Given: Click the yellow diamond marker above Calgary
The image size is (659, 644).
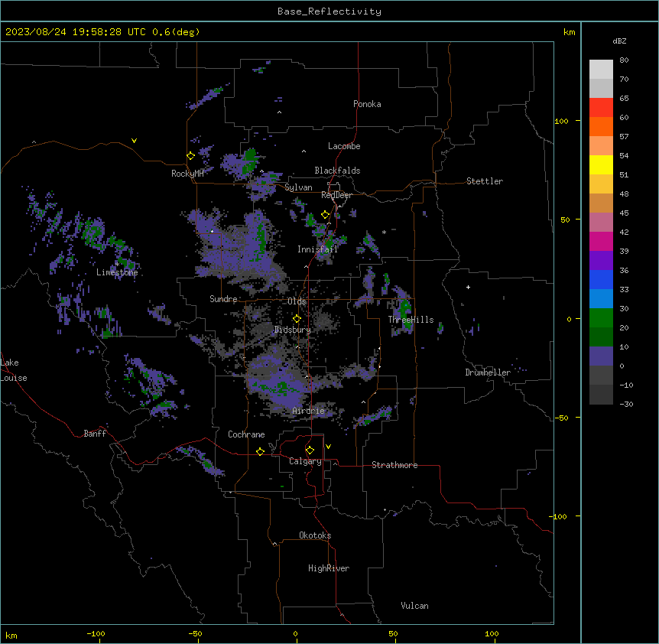Looking at the screenshot, I should 310,450.
